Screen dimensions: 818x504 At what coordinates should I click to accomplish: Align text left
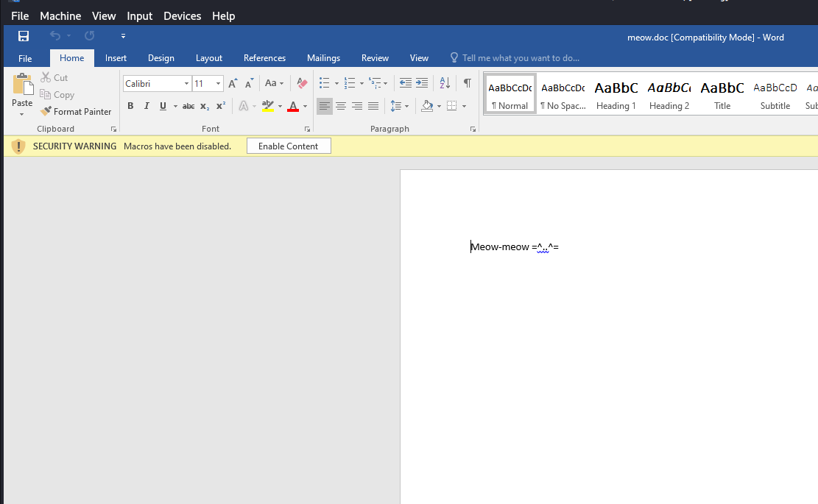pos(325,107)
